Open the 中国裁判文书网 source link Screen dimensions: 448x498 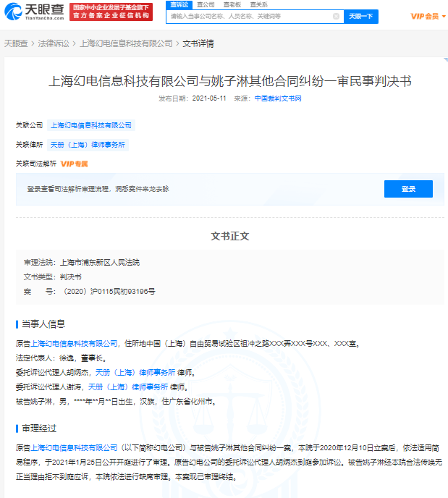click(277, 98)
